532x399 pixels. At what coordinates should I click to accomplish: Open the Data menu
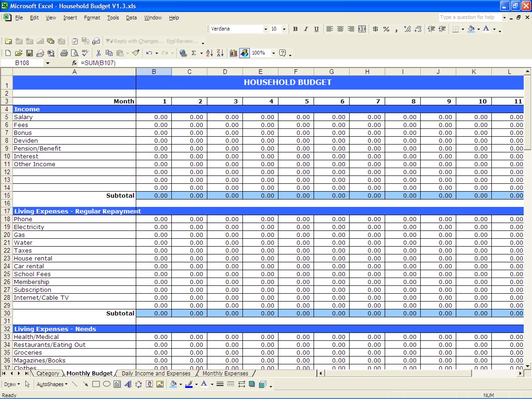(x=131, y=18)
